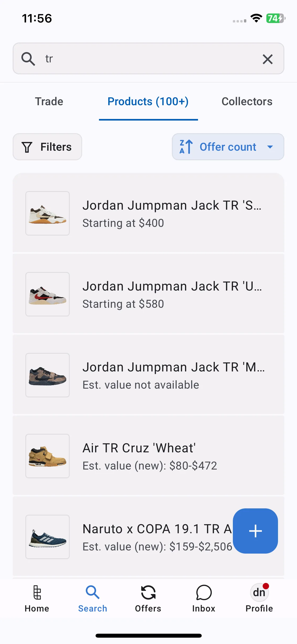Open the dn Profile avatar

tap(259, 592)
